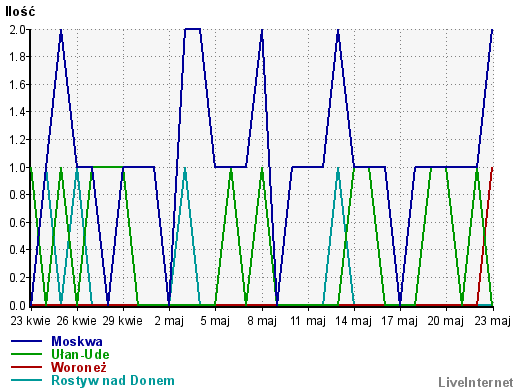The height and width of the screenshot is (392, 520).
Task: Select the 23 kwie date label
Action: pos(30,321)
